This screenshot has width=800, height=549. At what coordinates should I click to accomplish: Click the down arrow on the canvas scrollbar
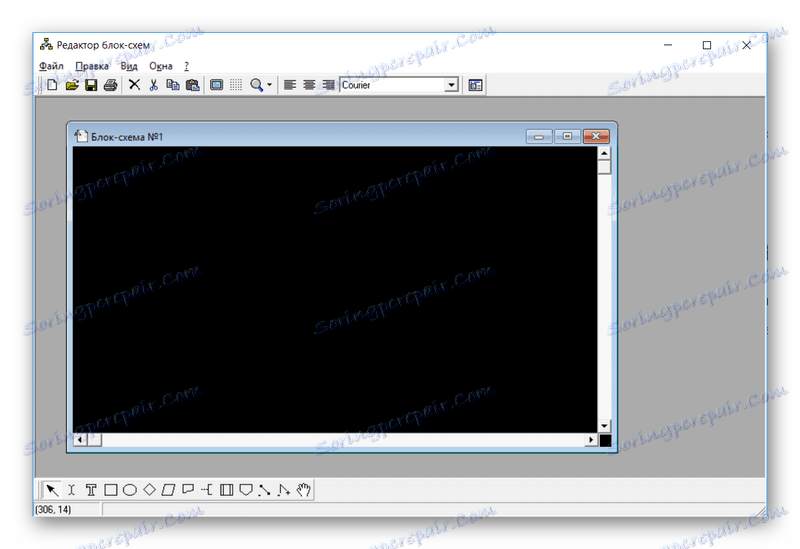click(604, 426)
